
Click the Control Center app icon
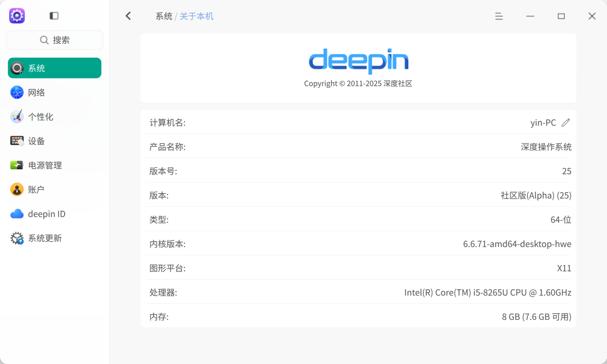click(x=17, y=16)
